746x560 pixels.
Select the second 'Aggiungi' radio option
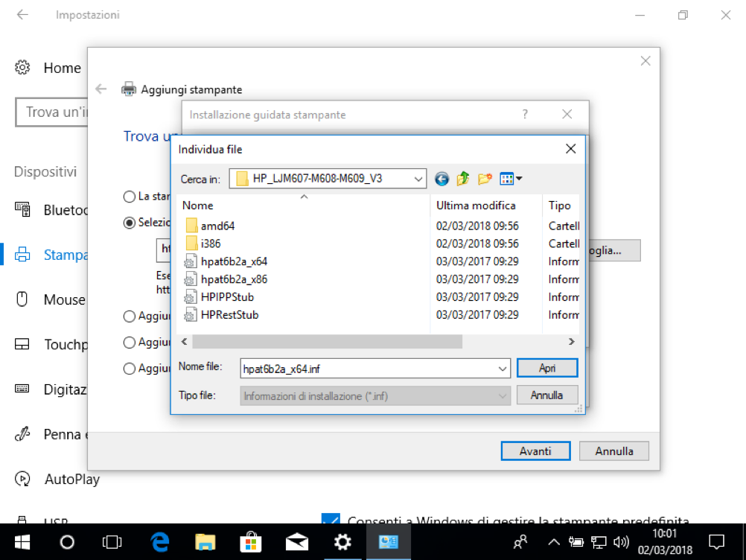point(129,343)
